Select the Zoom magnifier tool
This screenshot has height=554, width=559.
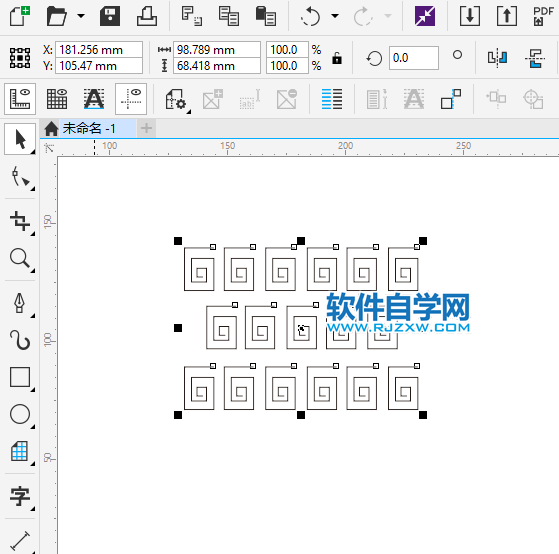point(20,258)
